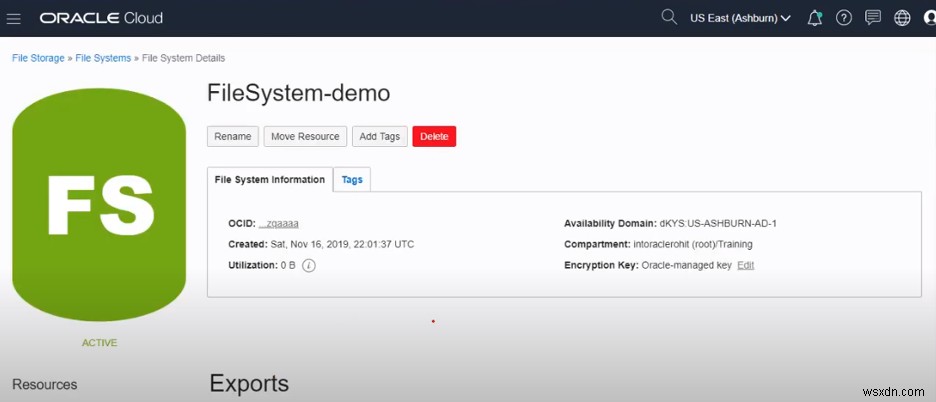Open the help question mark icon
This screenshot has height=402, width=936.
pos(843,19)
